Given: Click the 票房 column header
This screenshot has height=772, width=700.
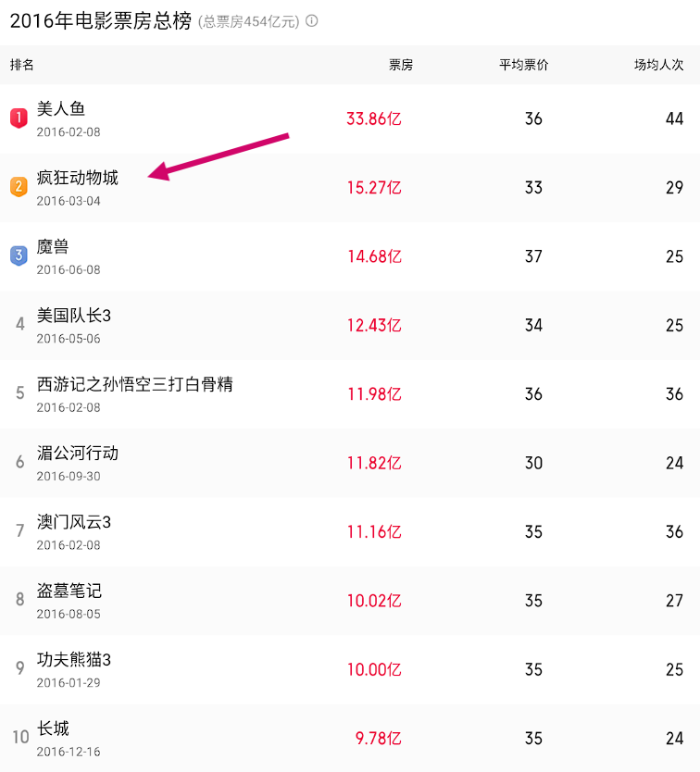Looking at the screenshot, I should (x=401, y=65).
